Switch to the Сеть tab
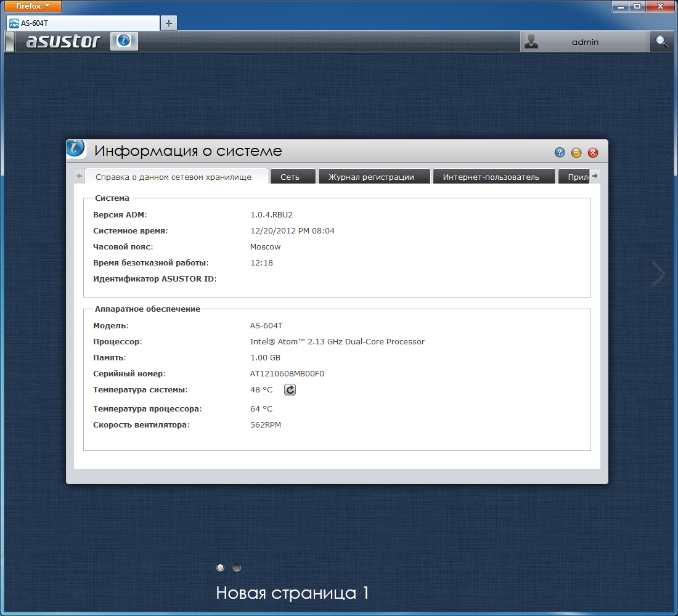Viewport: 678px width, 616px height. pos(293,177)
